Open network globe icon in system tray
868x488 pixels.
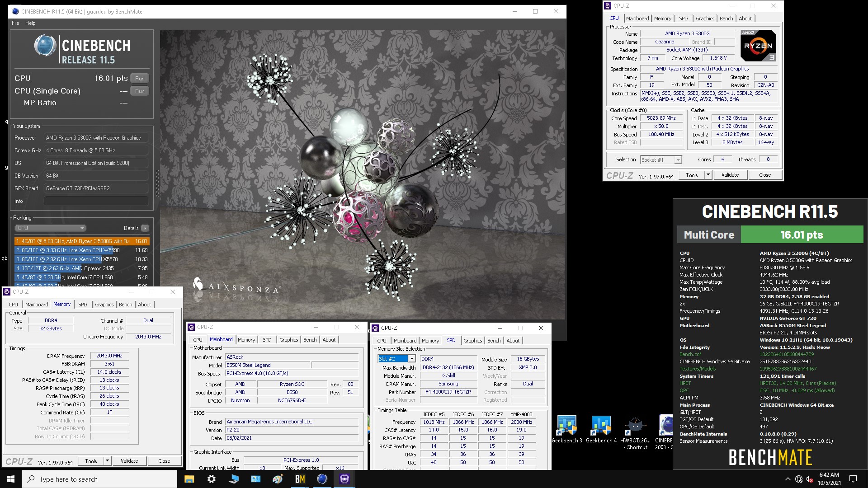[799, 479]
